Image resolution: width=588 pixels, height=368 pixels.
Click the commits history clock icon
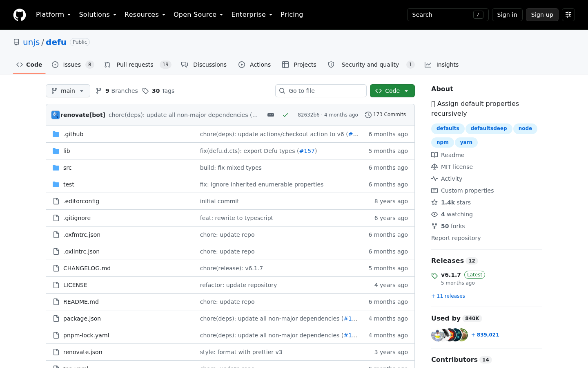pyautogui.click(x=368, y=115)
